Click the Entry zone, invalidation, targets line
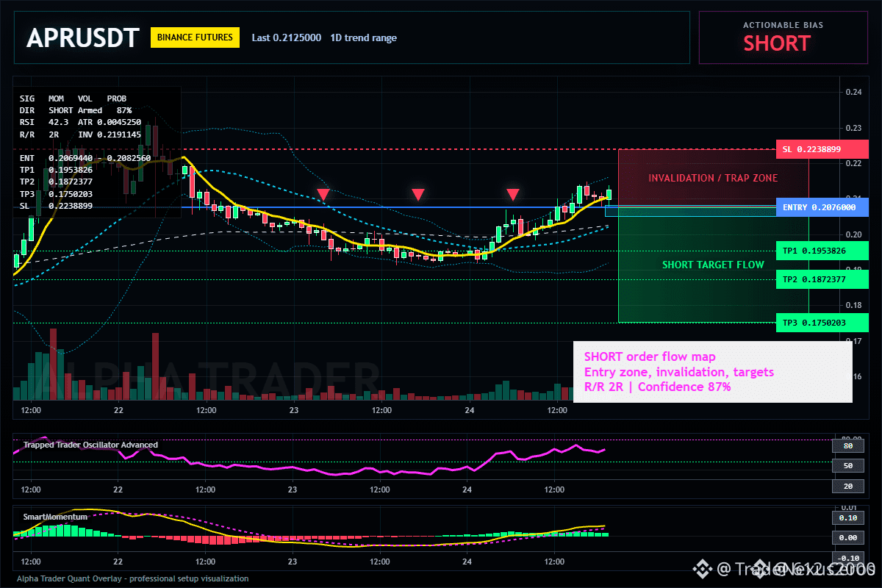Screen dimensions: 882x588 coord(679,372)
